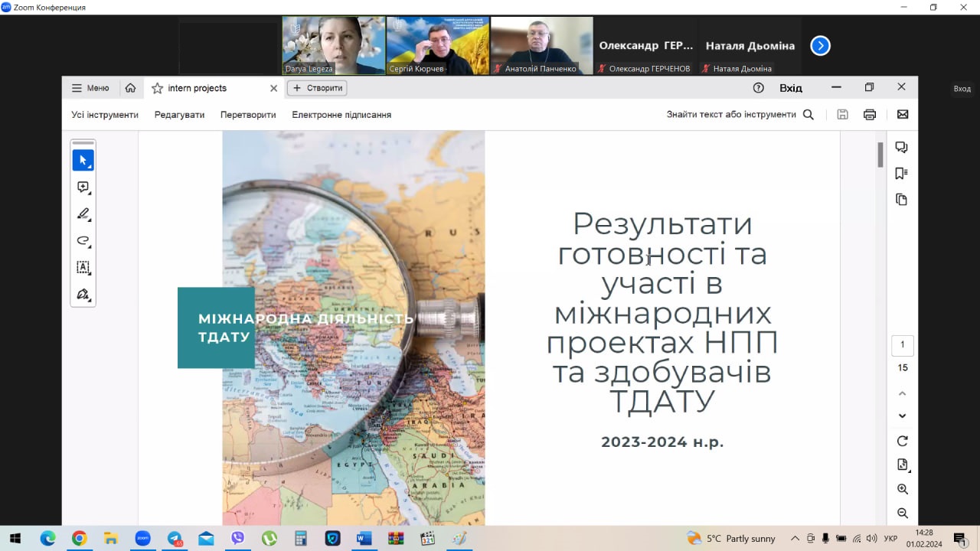Star the intern projects tab

pyautogui.click(x=157, y=88)
